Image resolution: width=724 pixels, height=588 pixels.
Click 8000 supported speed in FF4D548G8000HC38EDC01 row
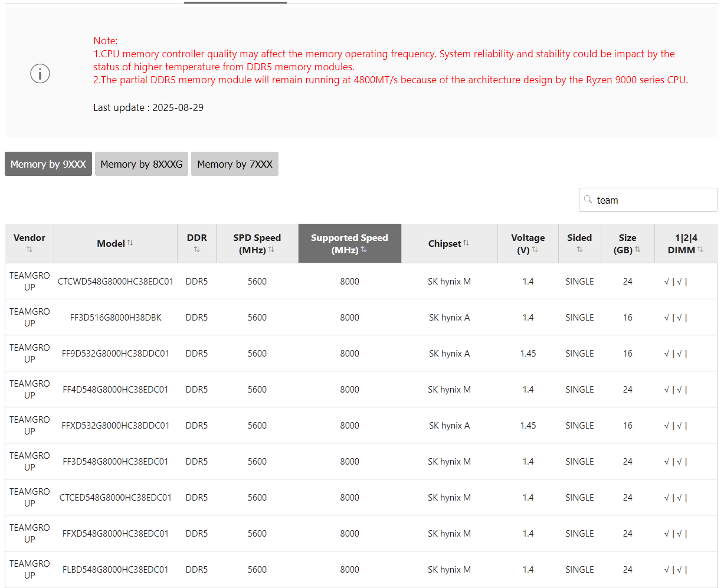pos(349,390)
